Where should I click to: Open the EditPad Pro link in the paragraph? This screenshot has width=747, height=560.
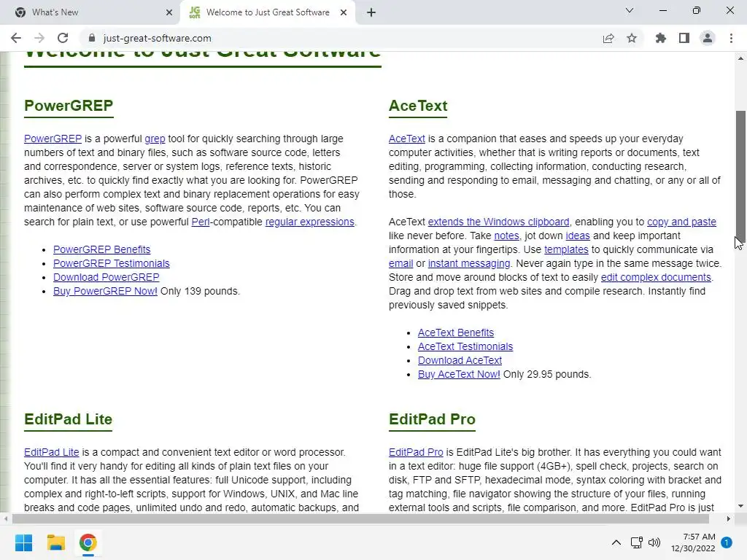tap(416, 452)
